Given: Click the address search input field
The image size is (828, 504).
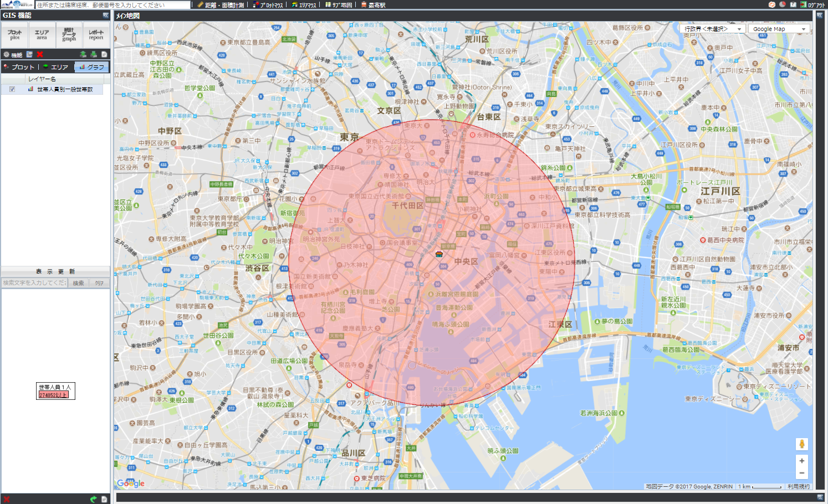Looking at the screenshot, I should [113, 5].
